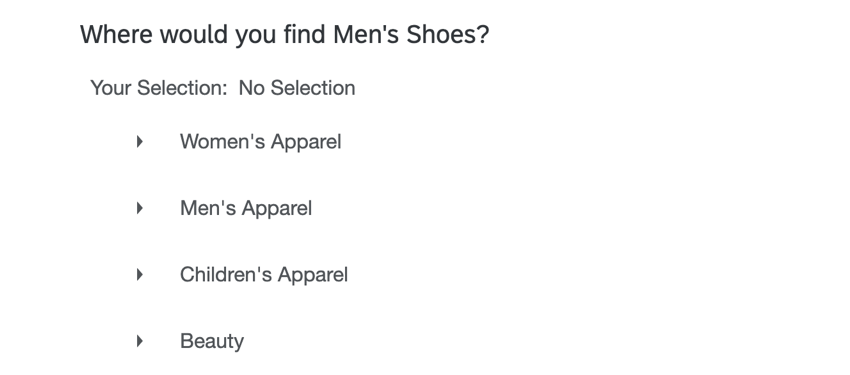Screen dimensions: 850x375
Task: Expand the Children's Apparel arrow
Action: click(x=140, y=275)
